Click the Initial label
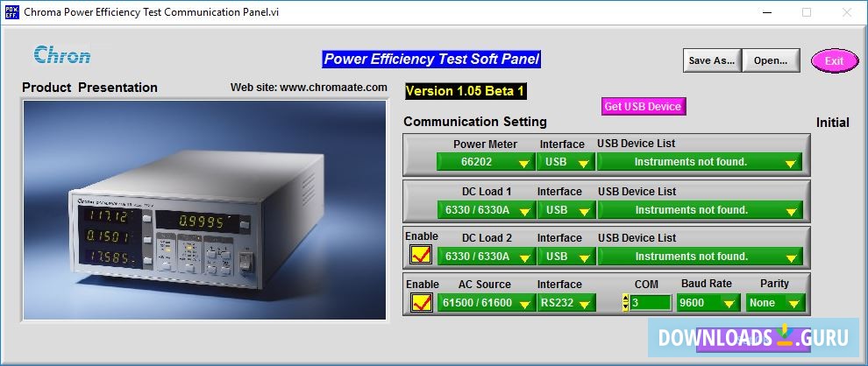 click(833, 123)
